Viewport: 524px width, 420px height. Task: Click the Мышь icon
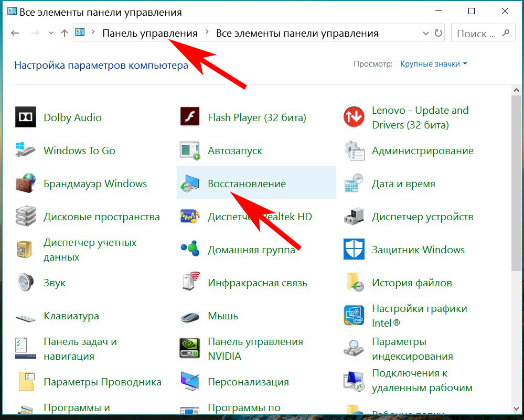coord(190,316)
